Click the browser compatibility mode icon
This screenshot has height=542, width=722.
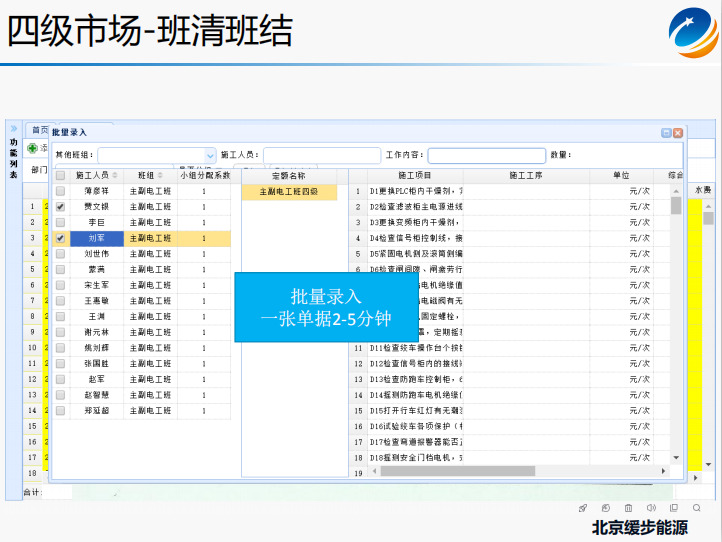[x=606, y=508]
